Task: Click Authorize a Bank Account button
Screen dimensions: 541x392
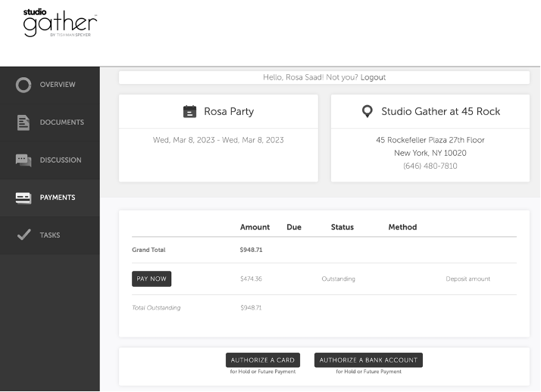Action: (368, 360)
